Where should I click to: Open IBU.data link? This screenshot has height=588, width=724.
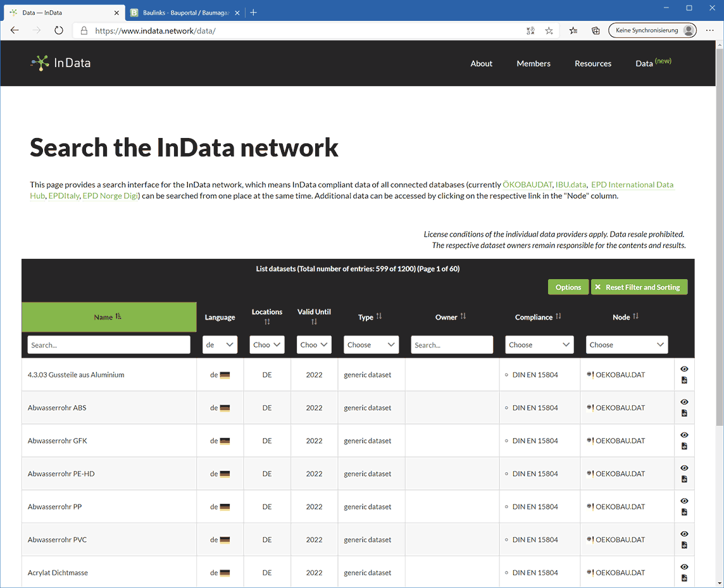pyautogui.click(x=571, y=185)
